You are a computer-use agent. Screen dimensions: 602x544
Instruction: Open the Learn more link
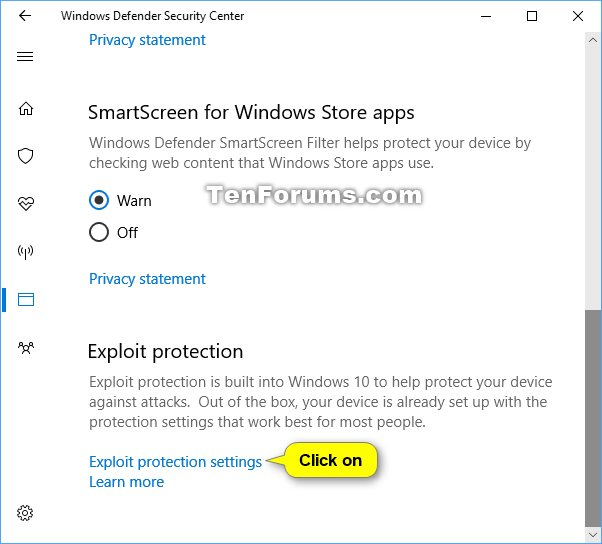tap(126, 482)
